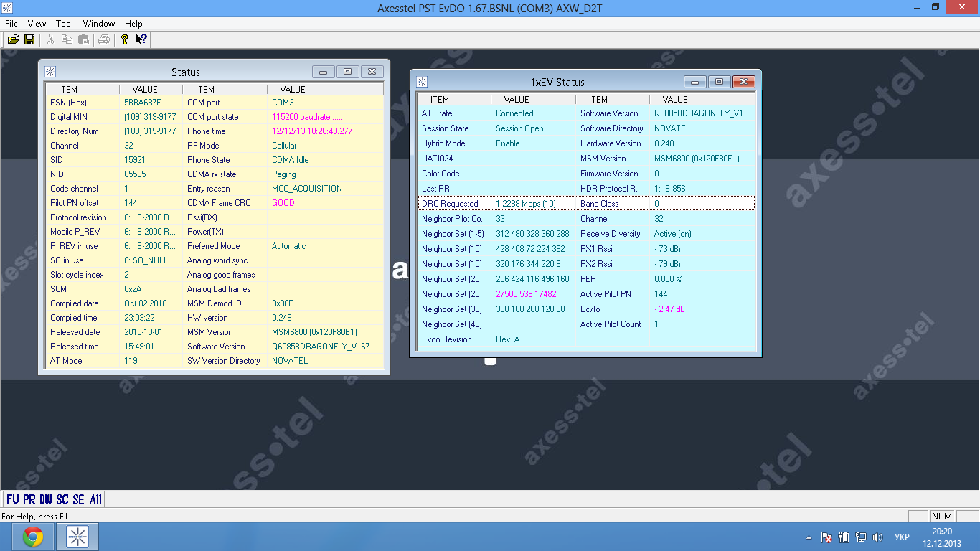
Task: Select the Q6085BDRAGONFLY_V167 software version value
Action: (x=321, y=347)
